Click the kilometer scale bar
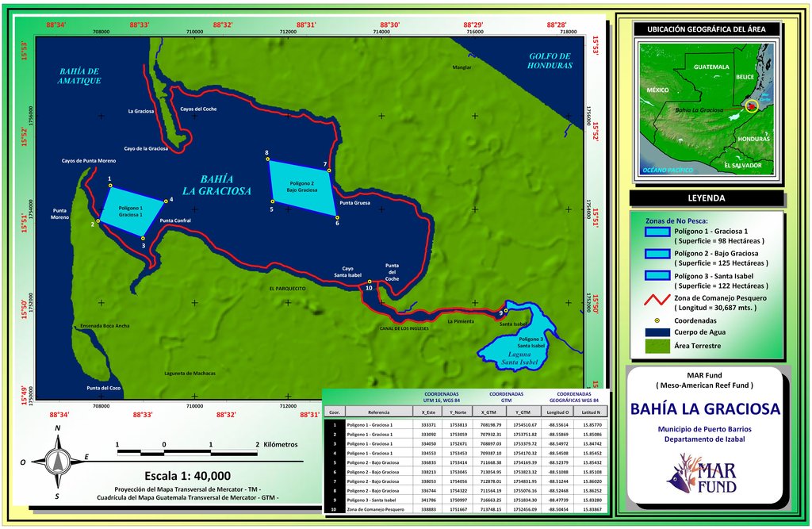Viewport: 812px width, 529px height. pyautogui.click(x=187, y=452)
